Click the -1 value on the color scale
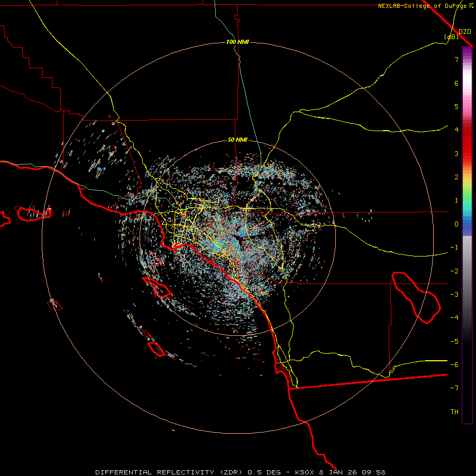Viewport: 476px width, 476px height. coord(454,248)
